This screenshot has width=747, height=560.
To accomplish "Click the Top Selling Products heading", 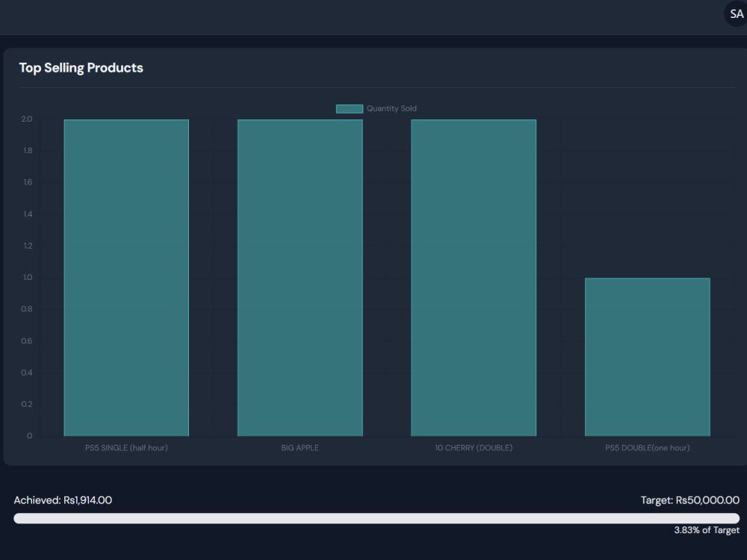I will 81,68.
